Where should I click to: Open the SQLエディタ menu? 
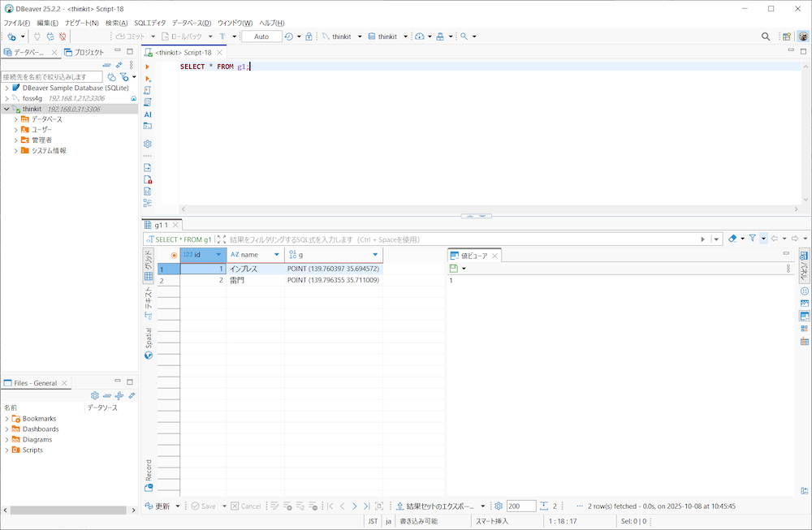click(x=149, y=23)
